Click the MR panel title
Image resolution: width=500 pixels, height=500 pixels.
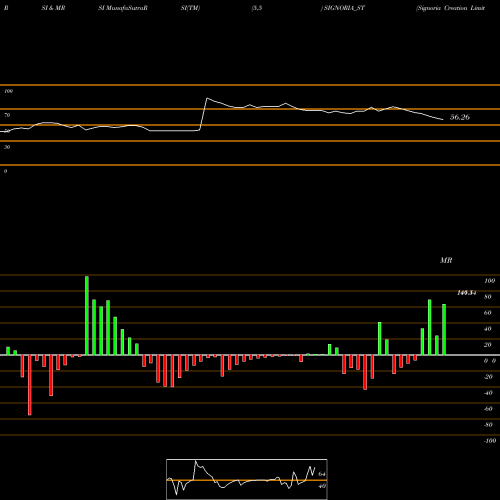446,260
